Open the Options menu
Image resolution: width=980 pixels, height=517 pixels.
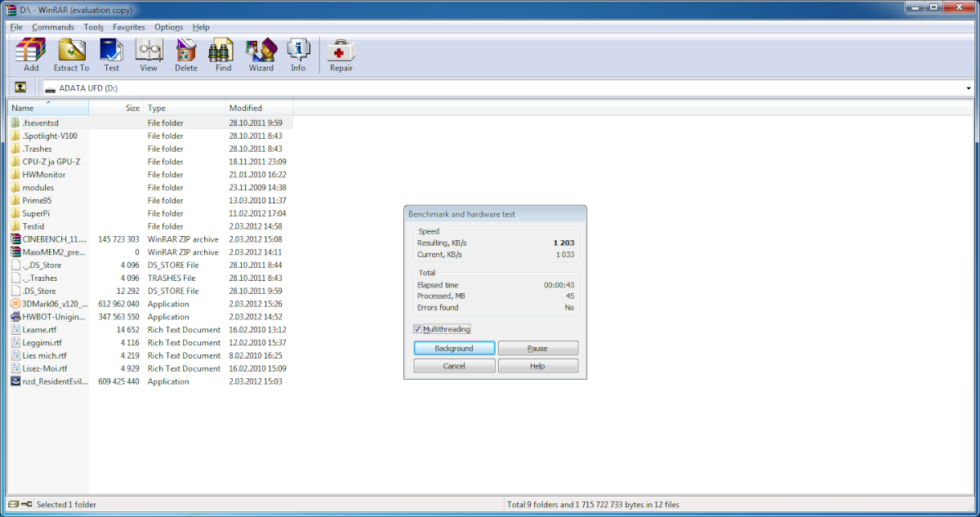pyautogui.click(x=169, y=27)
